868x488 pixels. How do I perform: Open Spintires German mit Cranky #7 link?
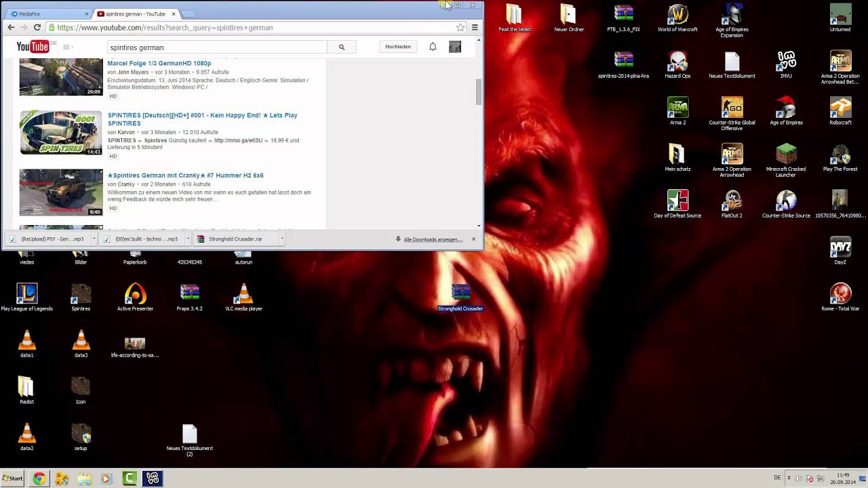point(186,175)
